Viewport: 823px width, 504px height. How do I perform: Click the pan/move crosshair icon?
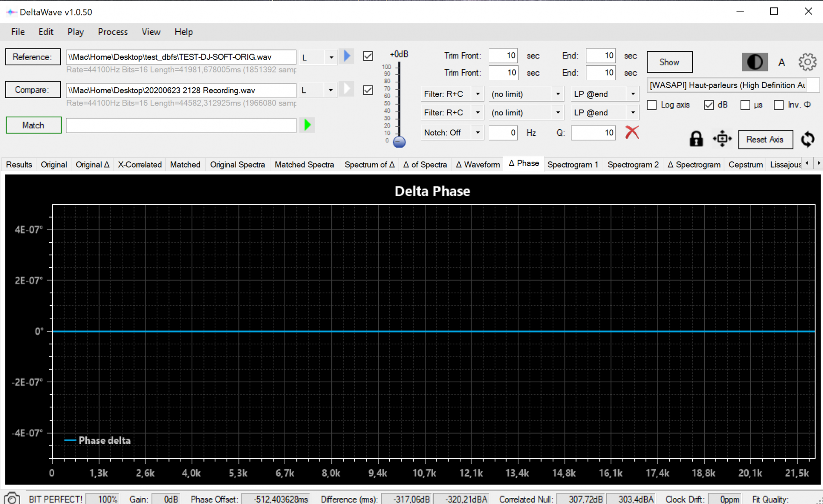click(x=722, y=139)
